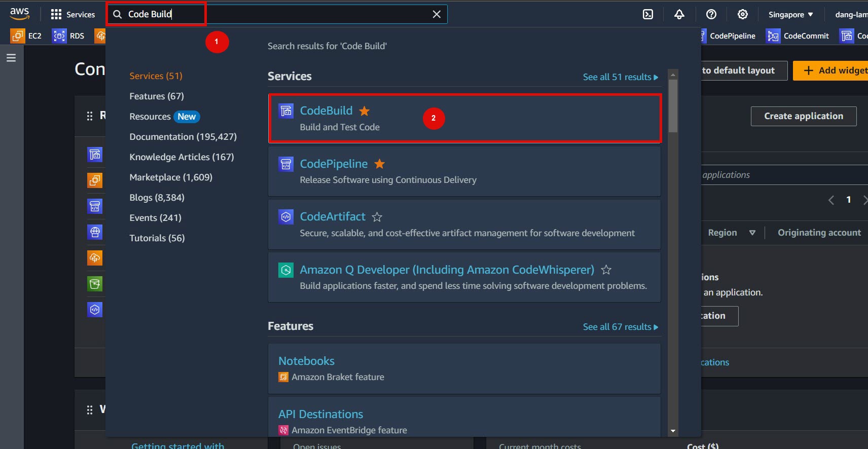Open the EC2 favorite shortcut
Screen dimensions: 868x449
coord(26,36)
